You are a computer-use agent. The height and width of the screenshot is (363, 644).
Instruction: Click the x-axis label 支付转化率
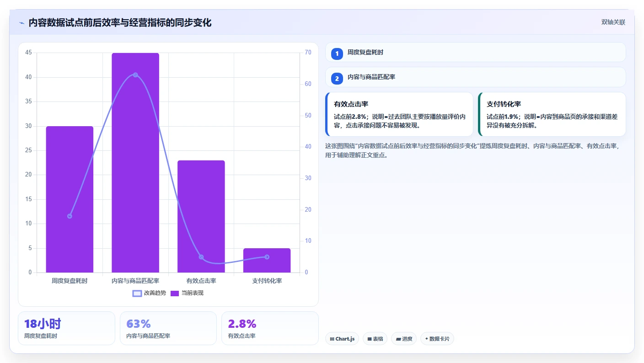(x=267, y=281)
